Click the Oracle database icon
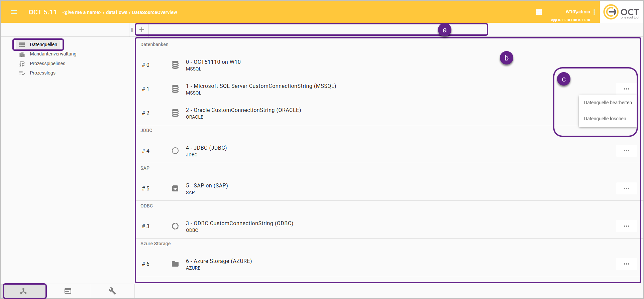This screenshot has width=644, height=299. tap(175, 113)
